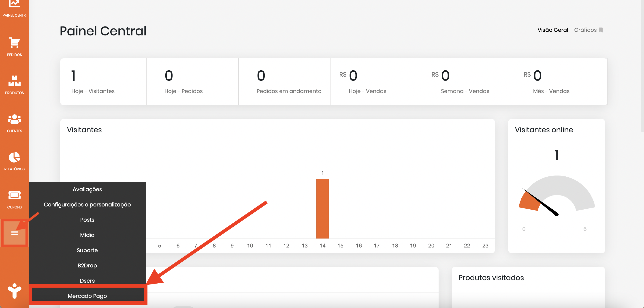
Task: Switch to the Visão Geral tab
Action: tap(553, 30)
